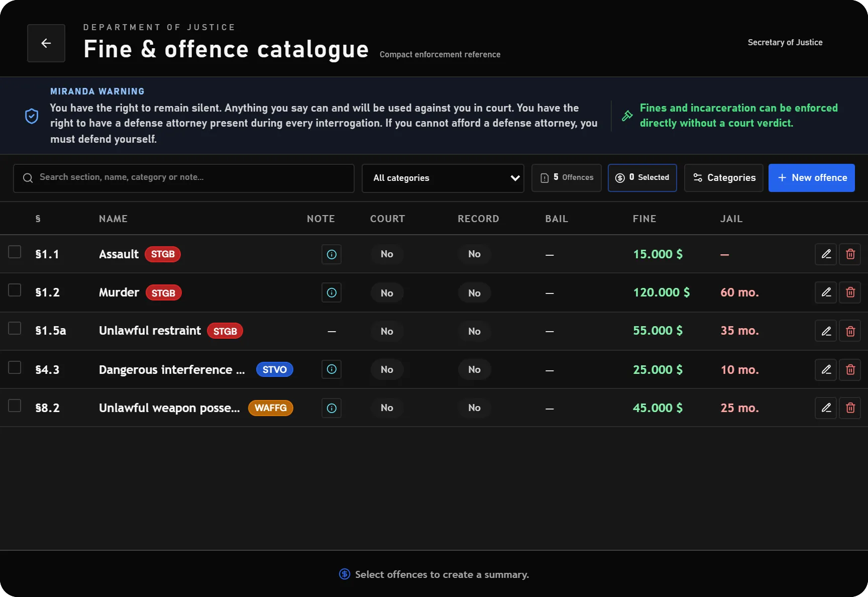Open note info for Dangerous interference
The image size is (868, 597).
(332, 369)
